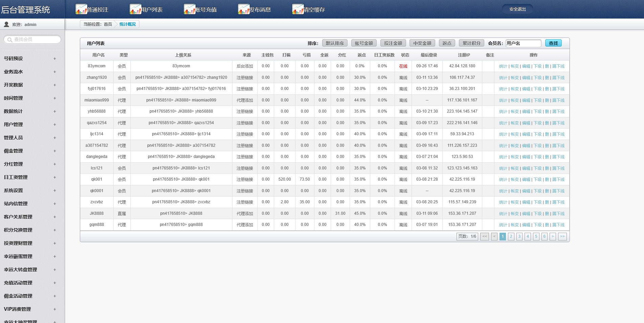The image size is (644, 323).
Task: Go to page 2 of the list
Action: click(x=511, y=236)
